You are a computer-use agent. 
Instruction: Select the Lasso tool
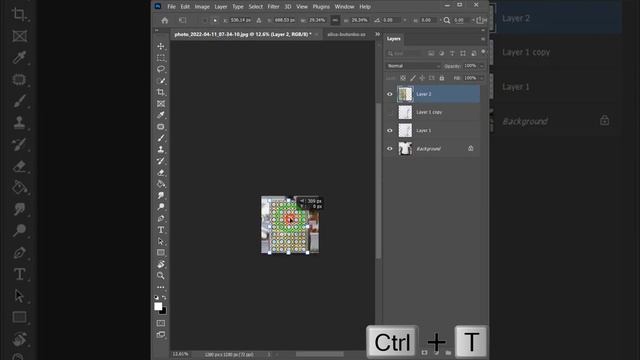point(161,69)
